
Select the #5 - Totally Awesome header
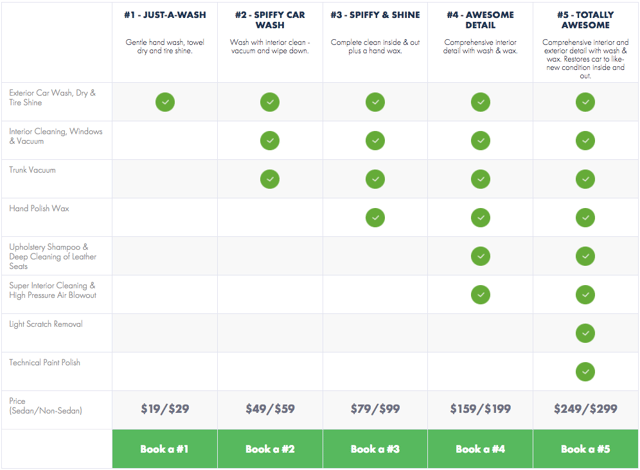586,20
